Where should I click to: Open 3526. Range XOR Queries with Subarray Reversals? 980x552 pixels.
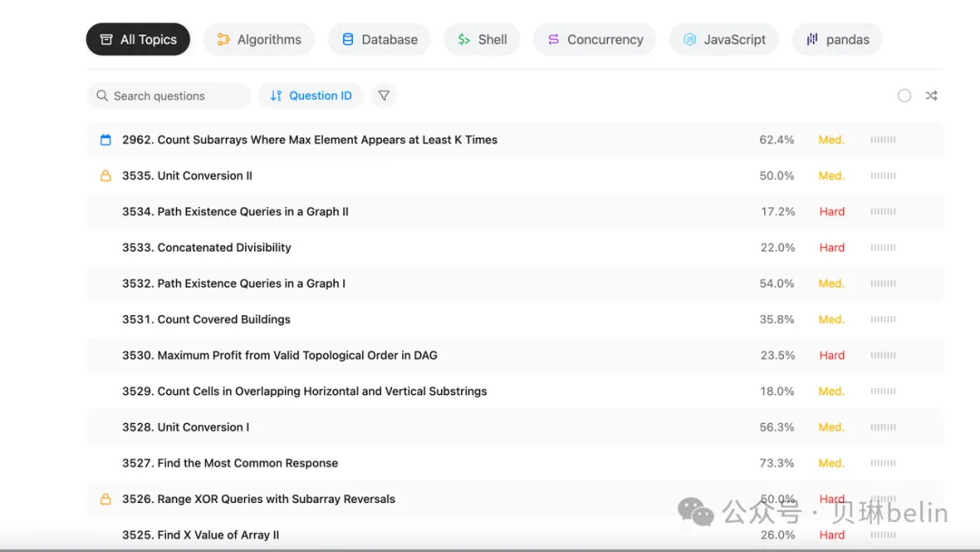click(x=259, y=498)
